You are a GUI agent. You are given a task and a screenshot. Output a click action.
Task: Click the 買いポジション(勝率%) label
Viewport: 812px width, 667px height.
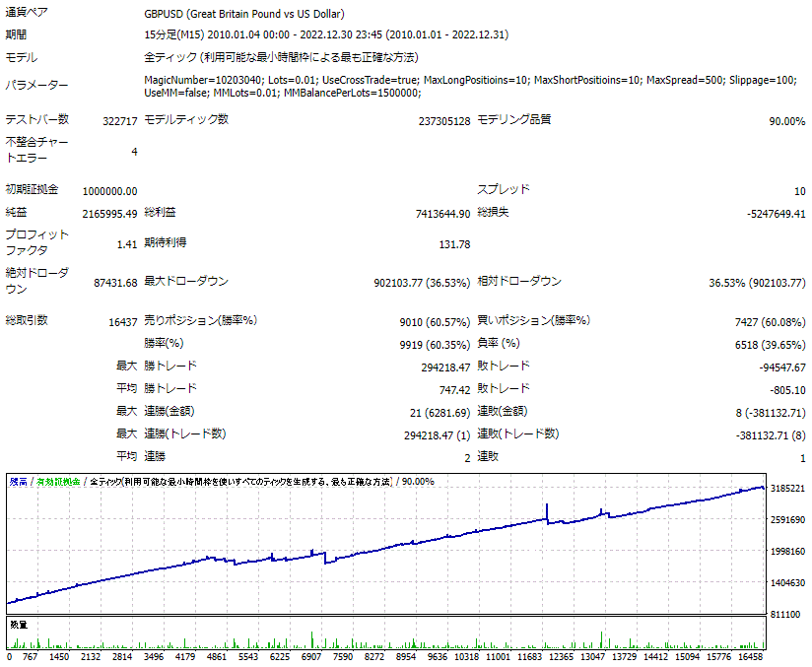[x=533, y=320]
